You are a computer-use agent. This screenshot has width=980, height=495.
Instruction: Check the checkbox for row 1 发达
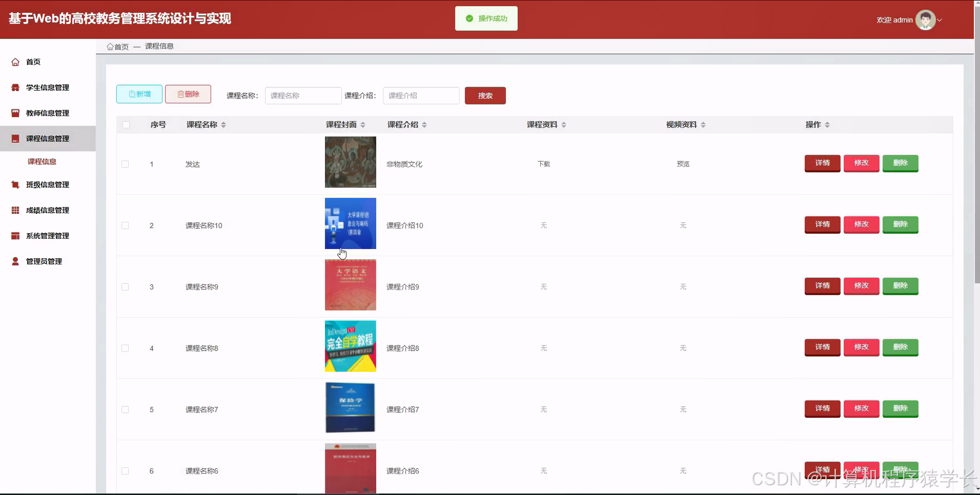coord(125,164)
